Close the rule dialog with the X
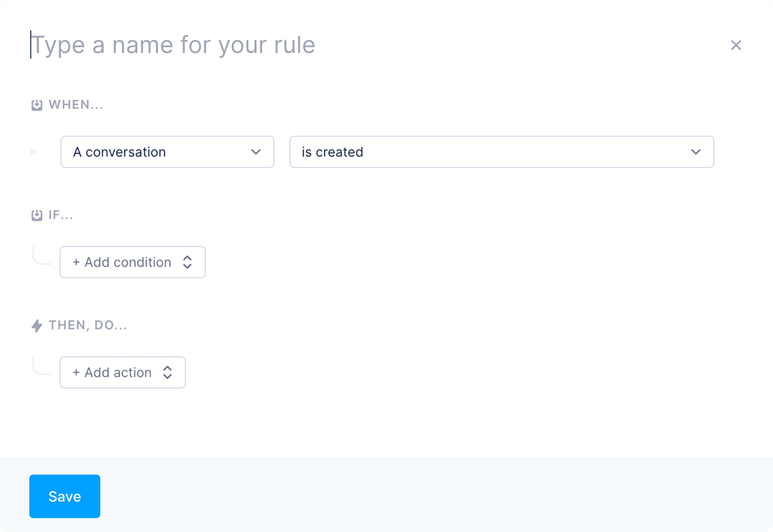Viewport: 773px width, 532px height. point(736,45)
